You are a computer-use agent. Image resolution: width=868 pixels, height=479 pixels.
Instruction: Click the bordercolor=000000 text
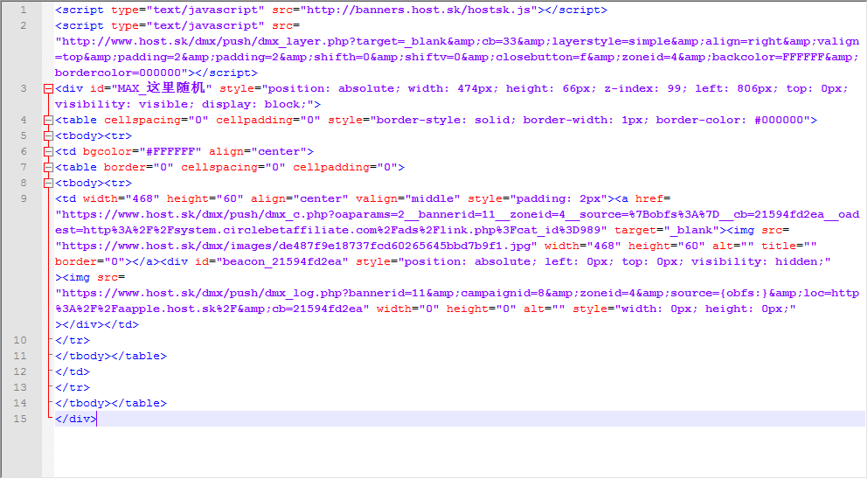click(x=118, y=73)
